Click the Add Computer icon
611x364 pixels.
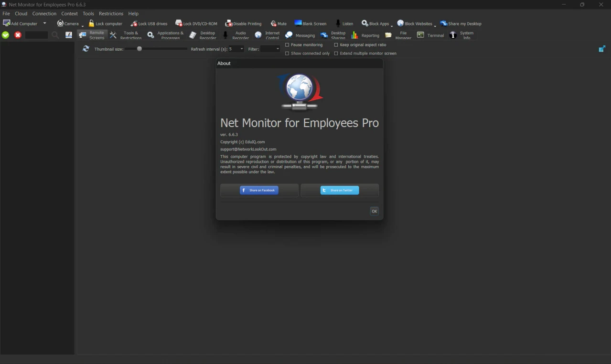click(7, 23)
